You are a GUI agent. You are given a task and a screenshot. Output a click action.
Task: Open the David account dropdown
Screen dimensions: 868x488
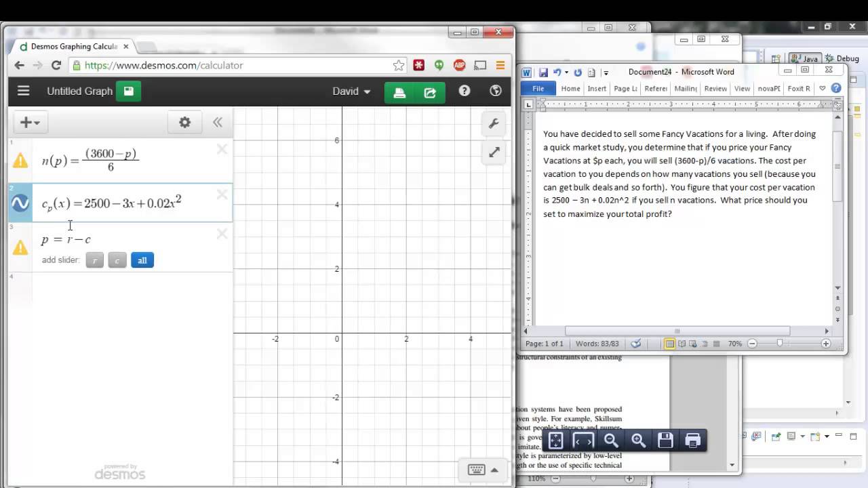pyautogui.click(x=351, y=91)
